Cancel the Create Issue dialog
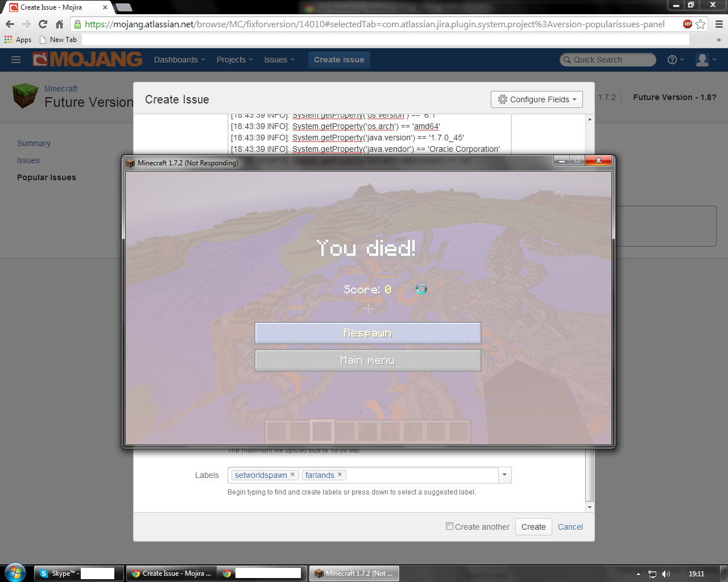 point(570,527)
